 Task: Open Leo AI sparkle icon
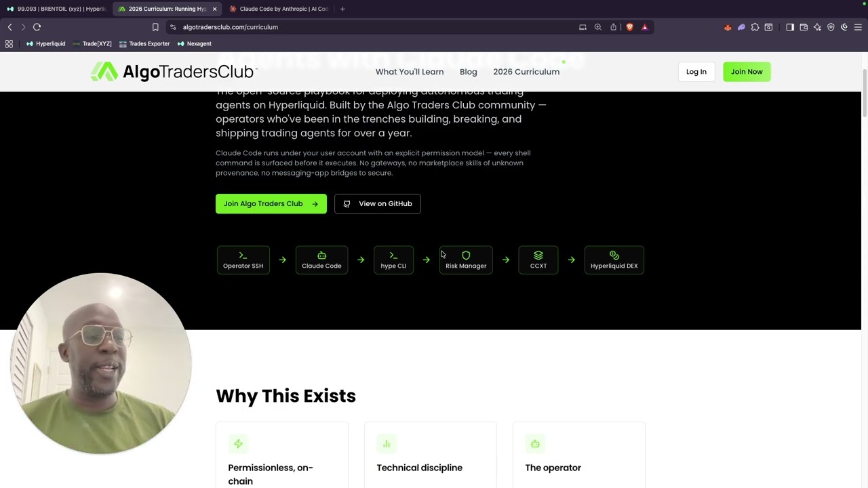[817, 27]
